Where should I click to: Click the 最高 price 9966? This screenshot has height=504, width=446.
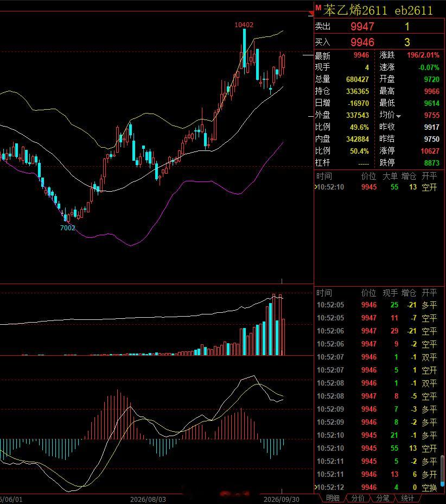(431, 91)
